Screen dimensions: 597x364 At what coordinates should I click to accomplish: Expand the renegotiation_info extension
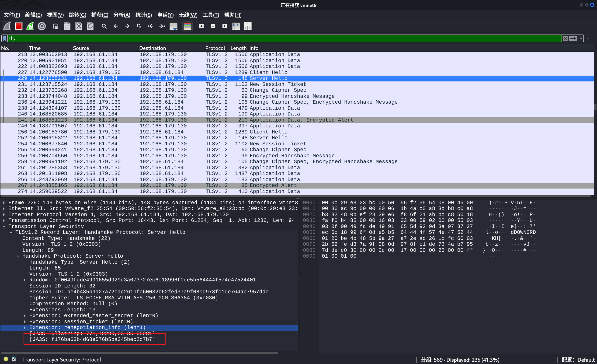[25, 327]
